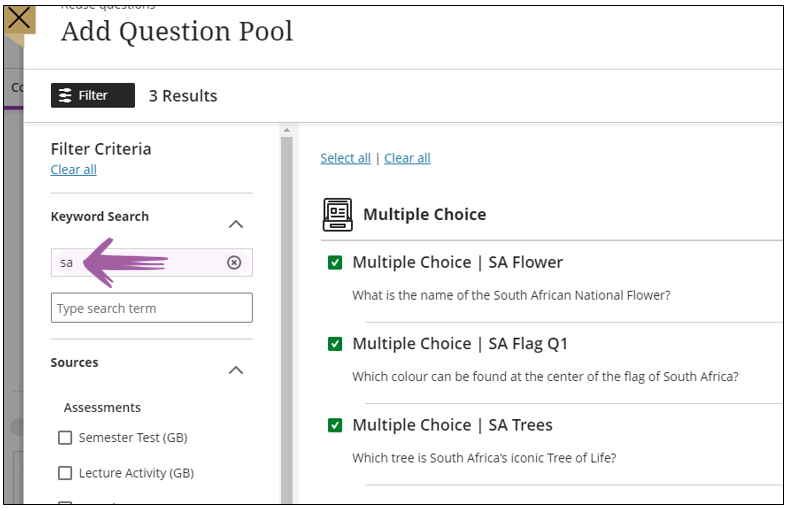Uncheck the SA Flower question
The image size is (789, 508).
click(335, 263)
